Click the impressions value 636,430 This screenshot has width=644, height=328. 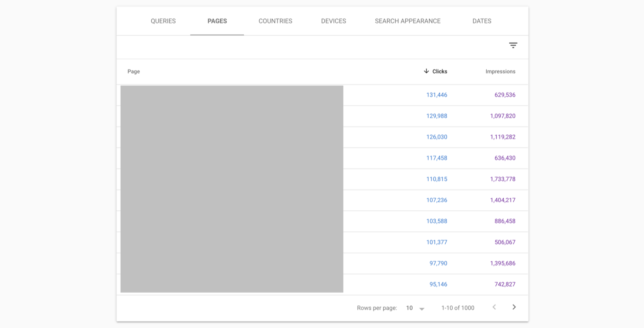coord(505,158)
